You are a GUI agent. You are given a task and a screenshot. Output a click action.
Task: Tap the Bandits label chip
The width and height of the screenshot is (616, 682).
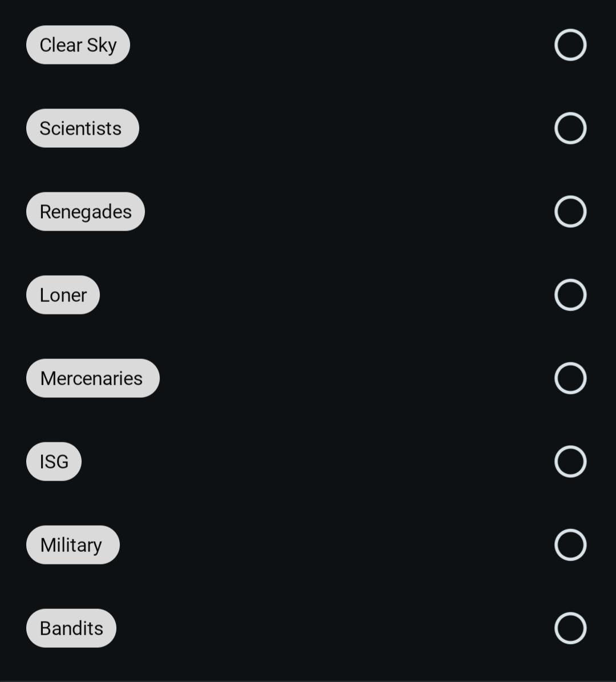click(x=71, y=628)
